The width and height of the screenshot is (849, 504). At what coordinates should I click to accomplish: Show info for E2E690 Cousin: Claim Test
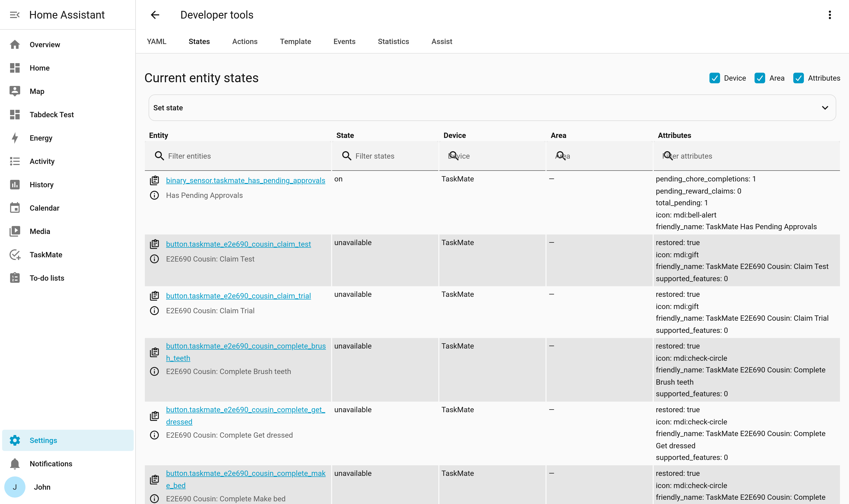pos(154,259)
